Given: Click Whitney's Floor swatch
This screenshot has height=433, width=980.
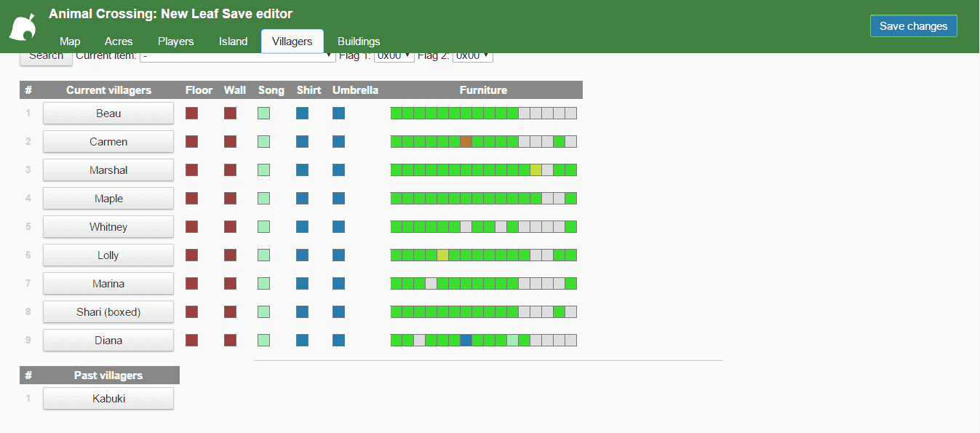Looking at the screenshot, I should pos(192,227).
